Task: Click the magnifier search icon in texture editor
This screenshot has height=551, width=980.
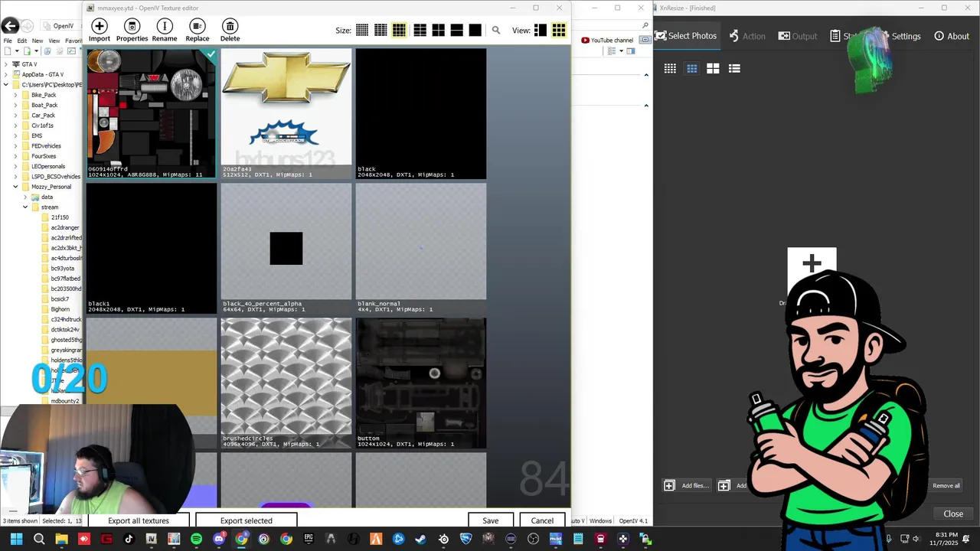Action: (x=496, y=31)
